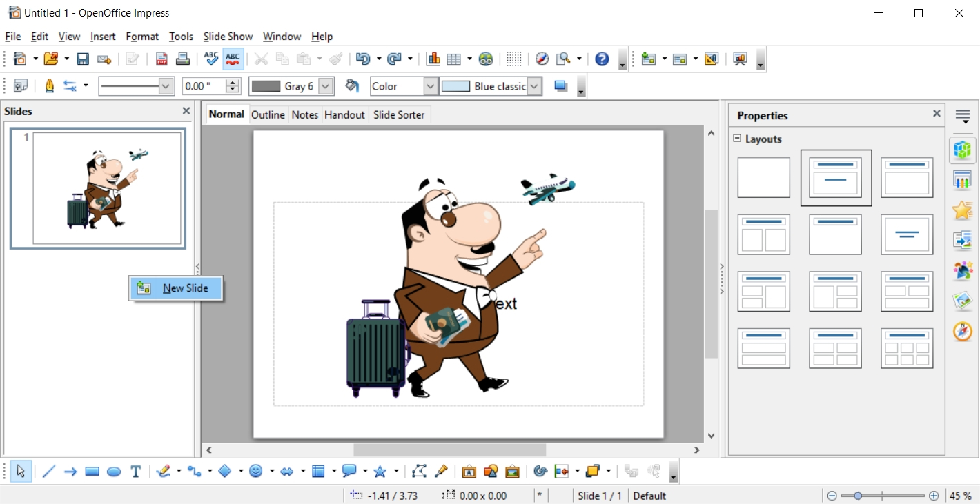980x504 pixels.
Task: Click the Hyperlink globe icon
Action: [x=486, y=59]
